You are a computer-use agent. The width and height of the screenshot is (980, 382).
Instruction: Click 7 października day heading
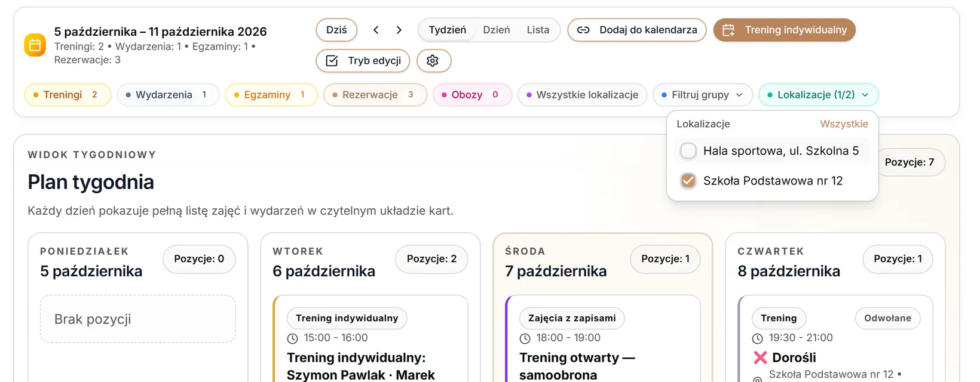click(556, 272)
